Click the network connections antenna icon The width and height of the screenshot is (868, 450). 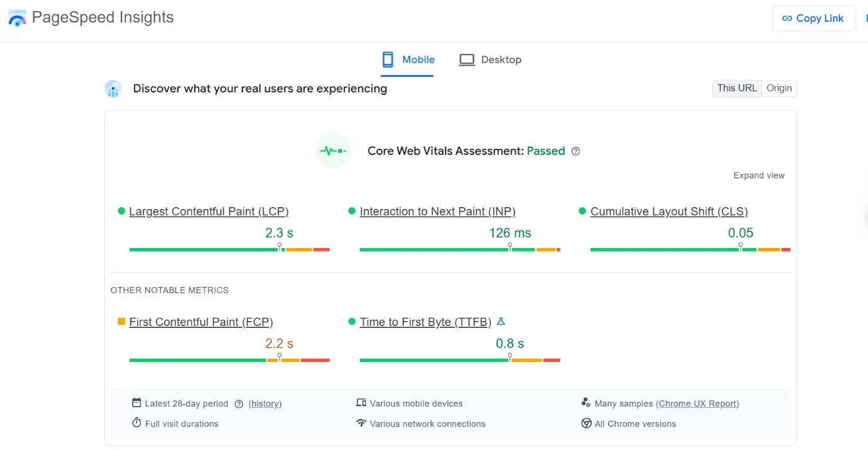(360, 423)
